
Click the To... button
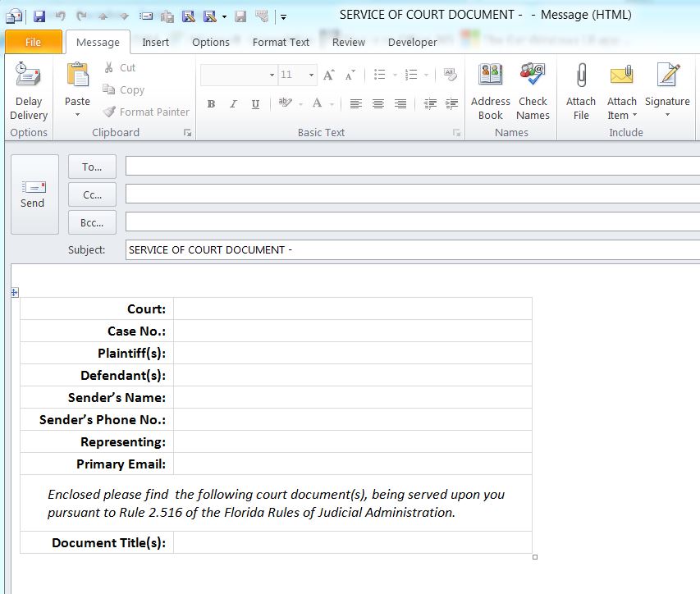coord(92,167)
